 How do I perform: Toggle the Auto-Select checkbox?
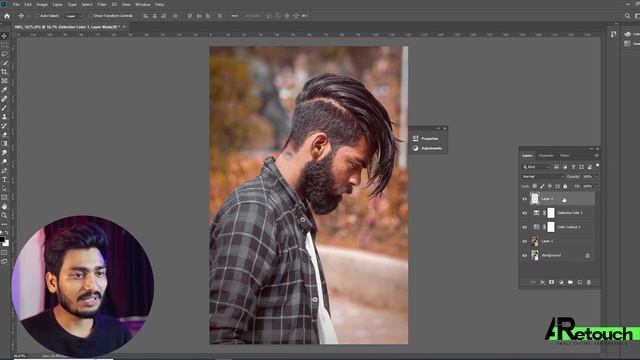(37, 16)
